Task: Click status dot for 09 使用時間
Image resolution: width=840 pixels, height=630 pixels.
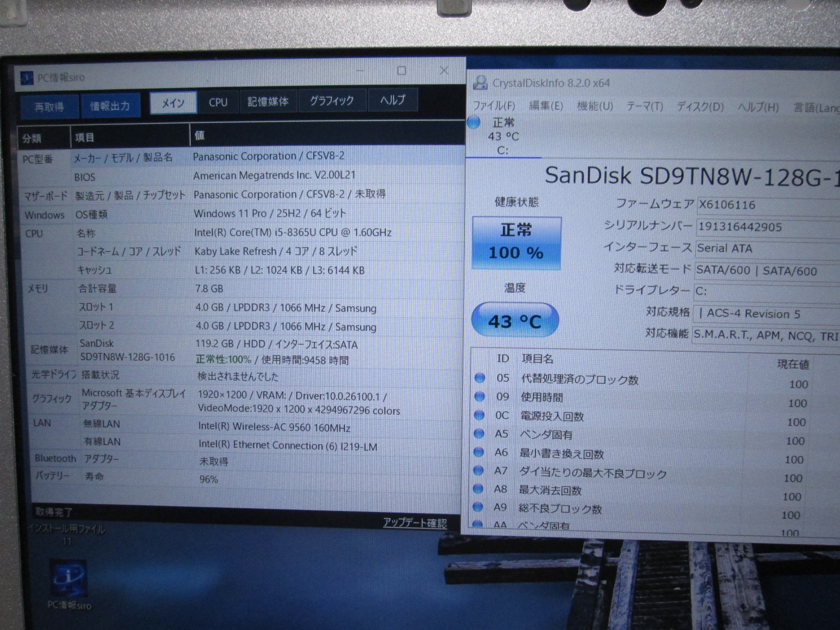Action: click(x=480, y=396)
